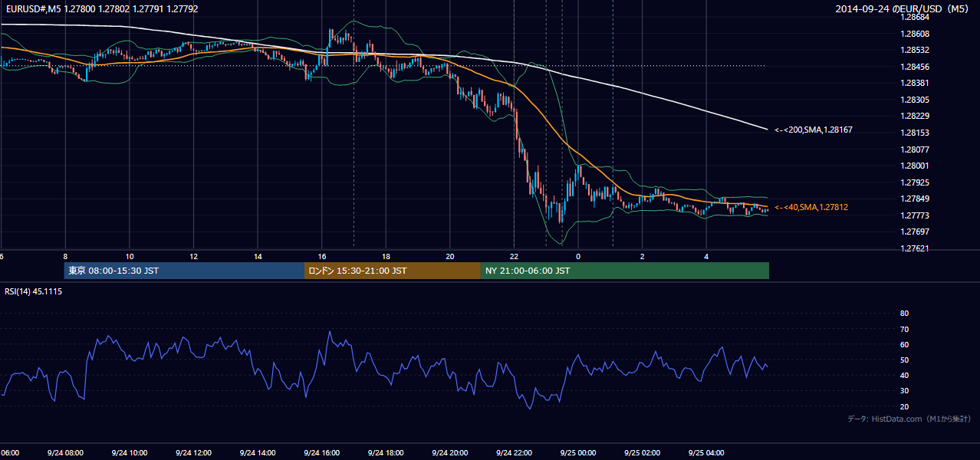Click hour label 10 under the price chart

[x=130, y=256]
